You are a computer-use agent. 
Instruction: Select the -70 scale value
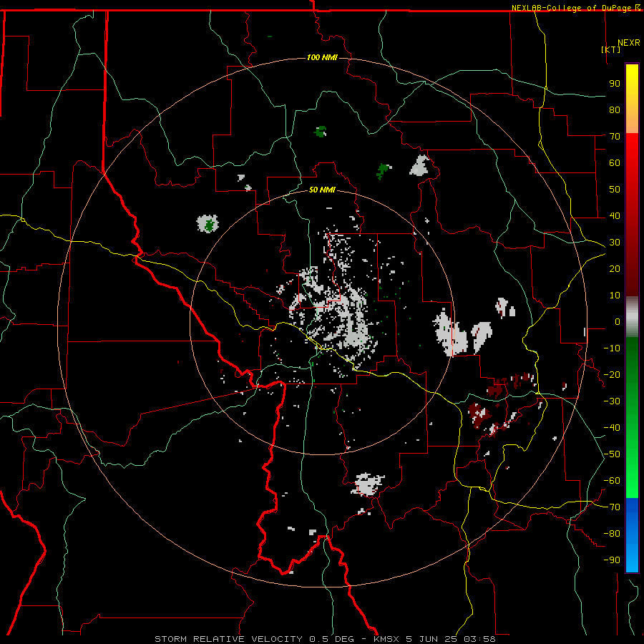[612, 507]
